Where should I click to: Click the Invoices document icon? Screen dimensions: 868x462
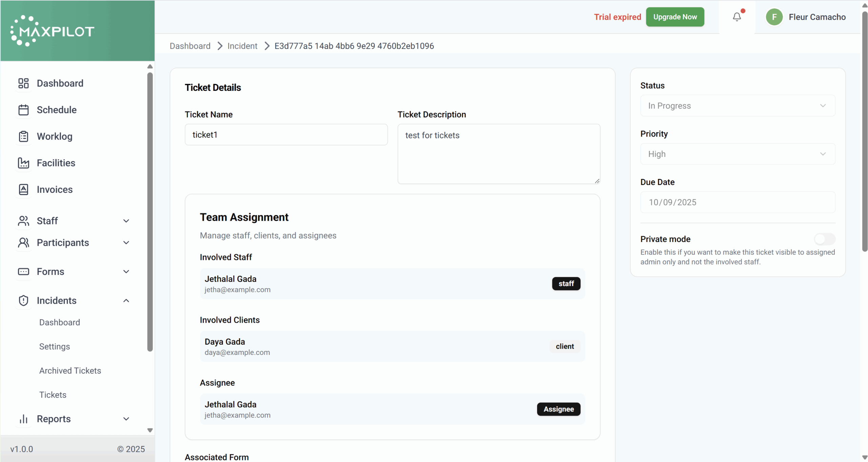click(x=23, y=189)
